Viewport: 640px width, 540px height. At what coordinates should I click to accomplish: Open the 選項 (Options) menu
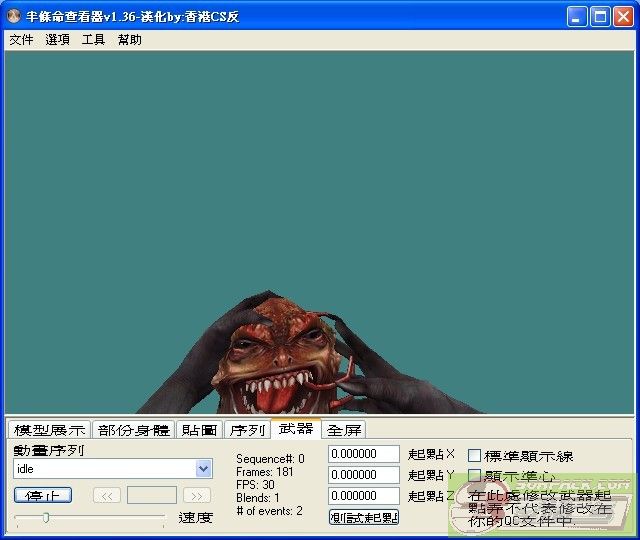coord(57,40)
